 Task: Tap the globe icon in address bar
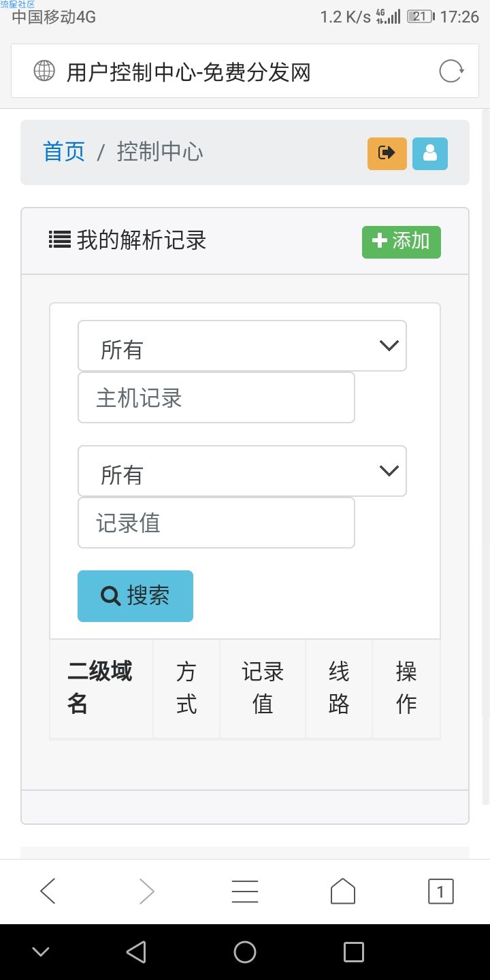point(44,71)
